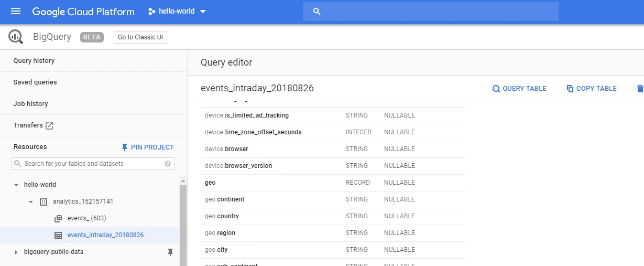Click the device.time_zone_offset_seconds field
This screenshot has height=266, width=644.
point(253,132)
